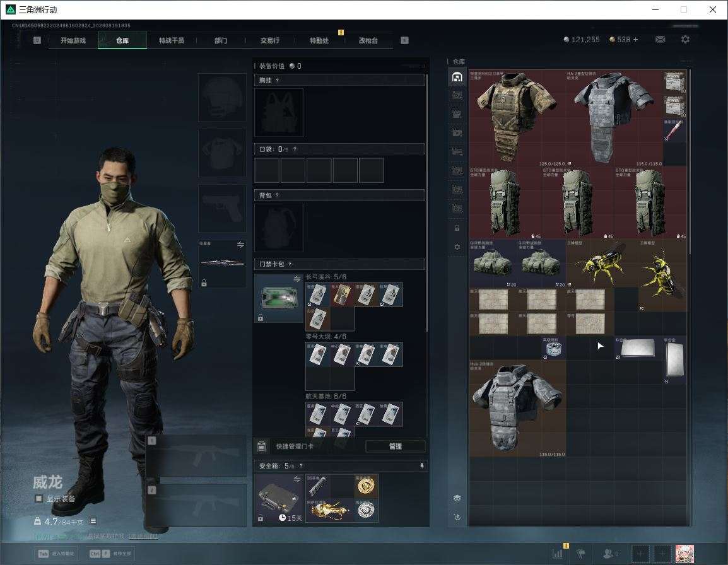Click the swap arrows on keycard case

(296, 279)
